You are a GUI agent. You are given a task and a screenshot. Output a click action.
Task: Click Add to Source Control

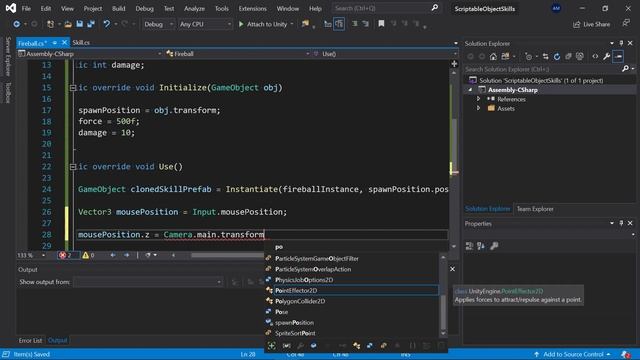coord(572,354)
